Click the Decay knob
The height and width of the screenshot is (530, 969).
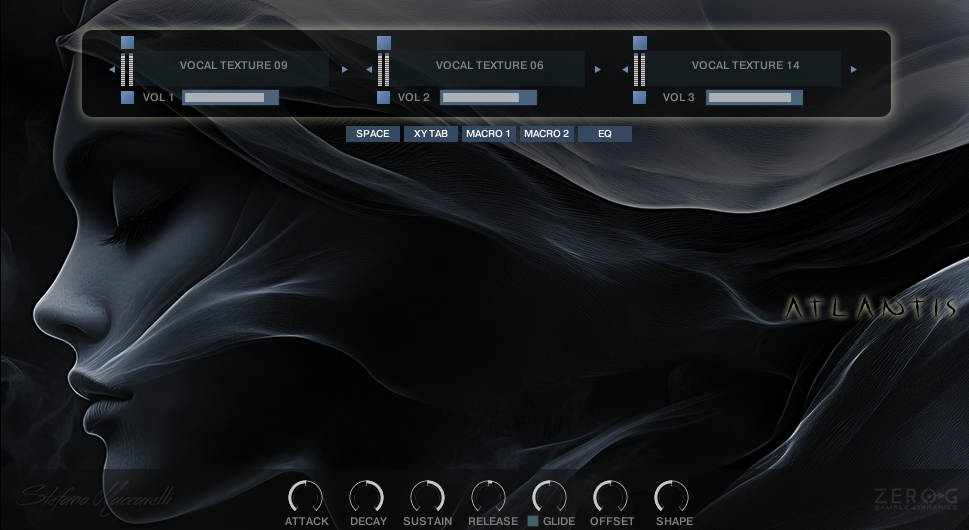coord(367,497)
